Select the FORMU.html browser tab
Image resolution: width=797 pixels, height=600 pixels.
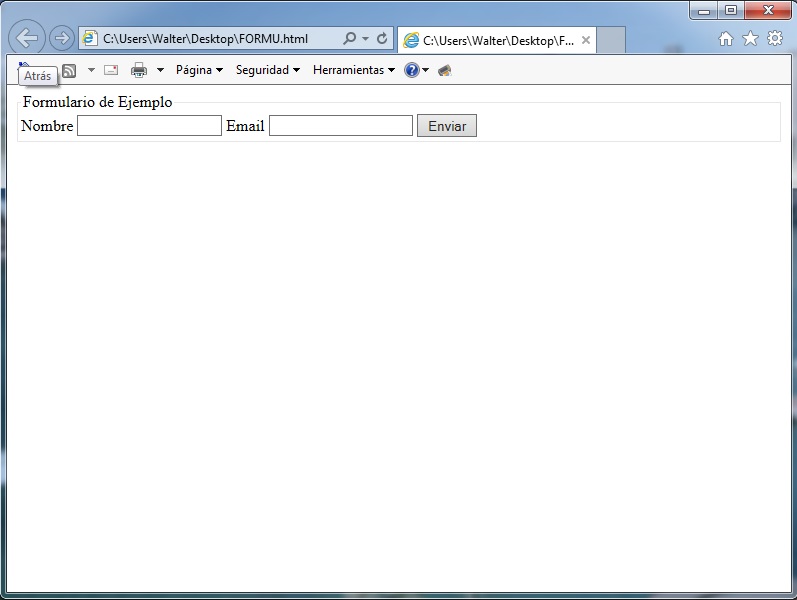[x=490, y=41]
